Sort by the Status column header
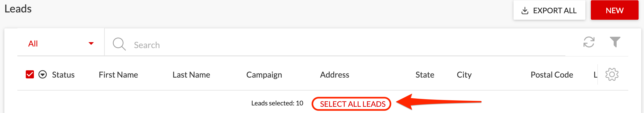 pyautogui.click(x=63, y=75)
